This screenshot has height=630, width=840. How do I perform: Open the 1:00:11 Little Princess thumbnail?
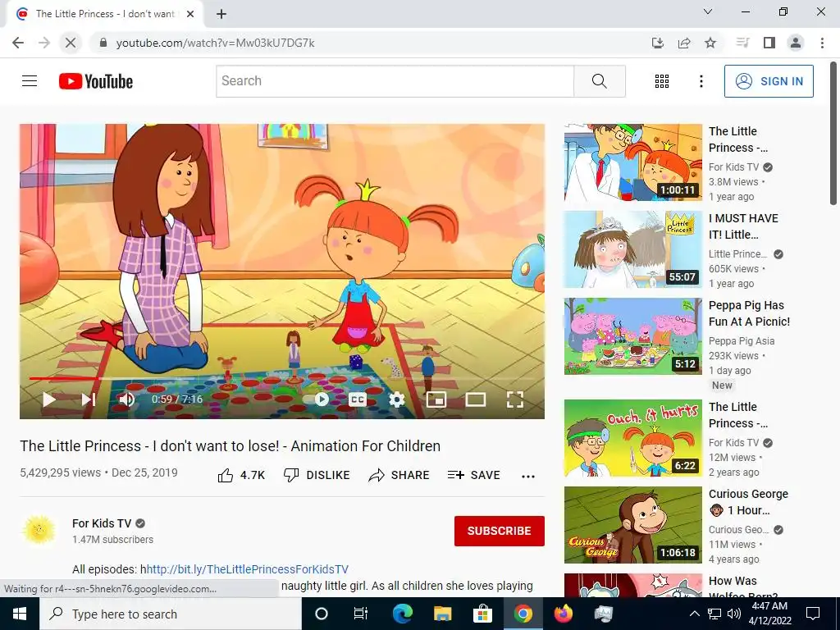(632, 162)
